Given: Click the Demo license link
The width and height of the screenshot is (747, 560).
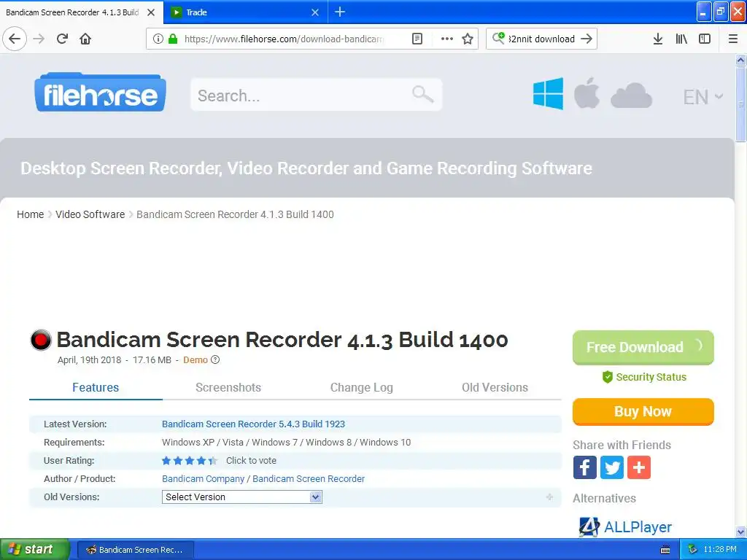Looking at the screenshot, I should 196,359.
